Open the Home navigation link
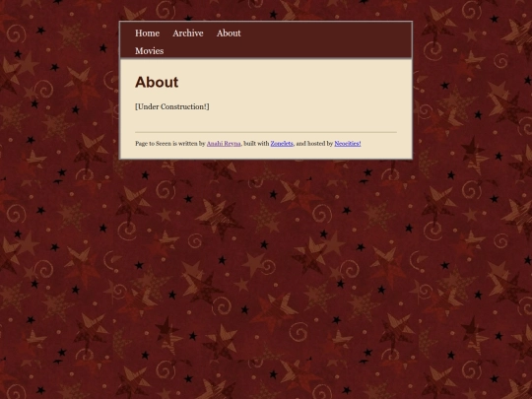Screen dimensions: 532x399 point(147,33)
